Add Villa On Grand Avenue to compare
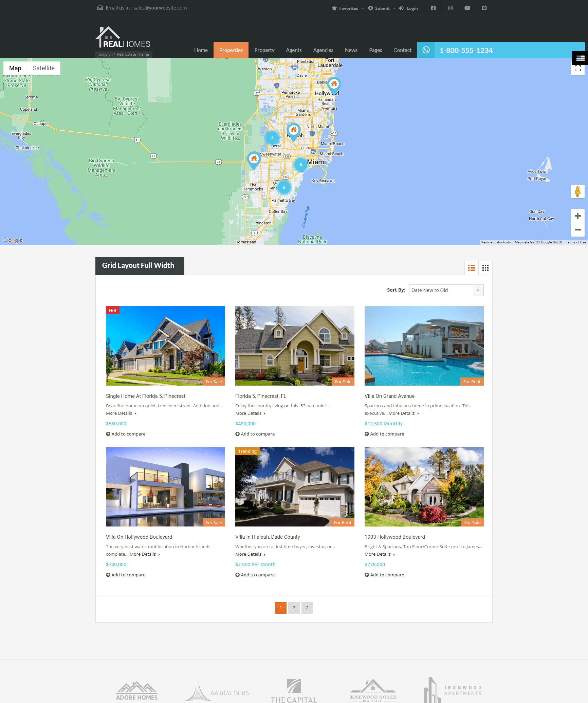 point(384,434)
